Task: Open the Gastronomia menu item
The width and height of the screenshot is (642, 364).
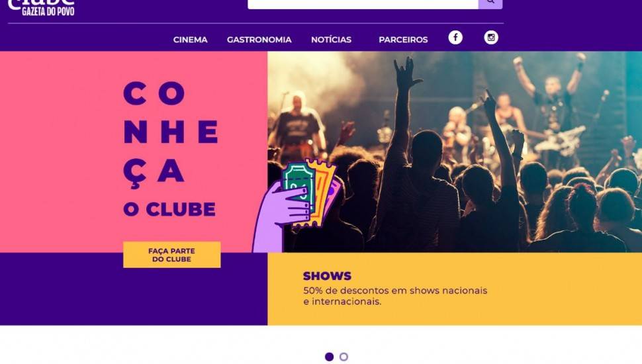Action: [259, 40]
